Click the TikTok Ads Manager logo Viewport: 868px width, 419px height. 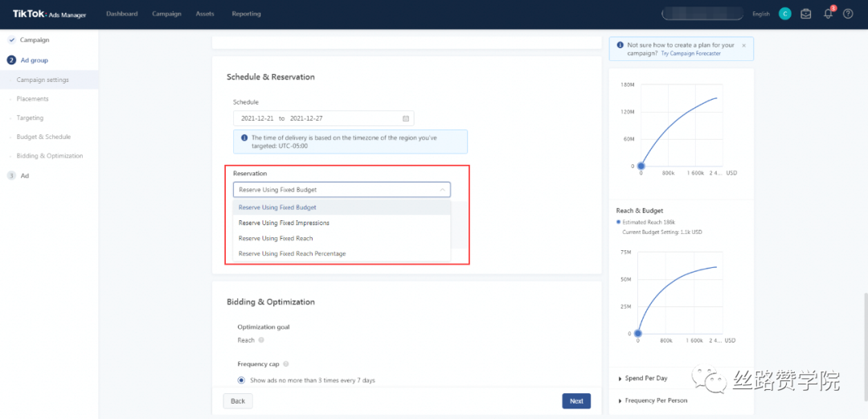pyautogui.click(x=49, y=14)
